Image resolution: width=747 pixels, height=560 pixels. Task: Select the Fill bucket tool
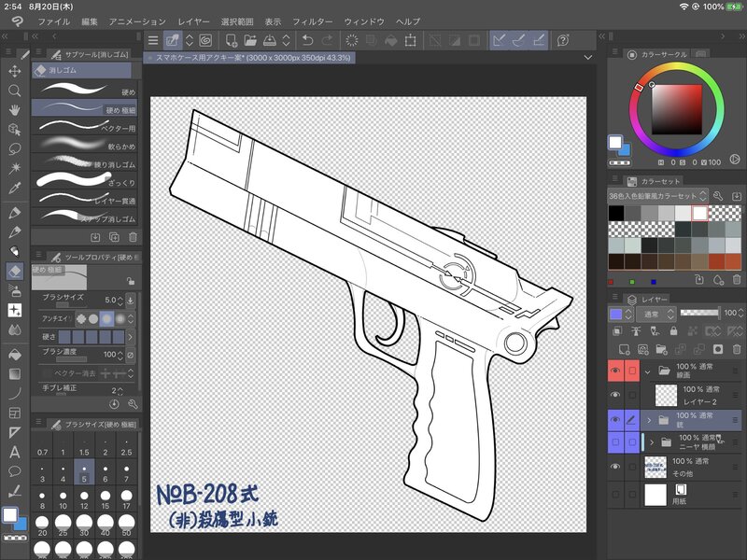point(15,355)
